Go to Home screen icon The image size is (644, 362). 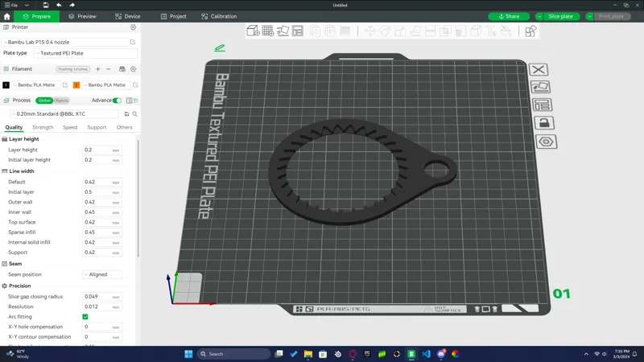click(6, 16)
